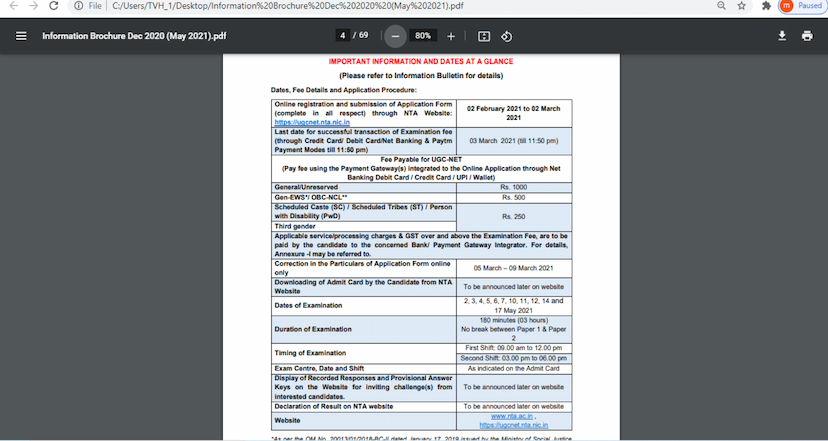Click the Fit to page icon

click(x=484, y=36)
